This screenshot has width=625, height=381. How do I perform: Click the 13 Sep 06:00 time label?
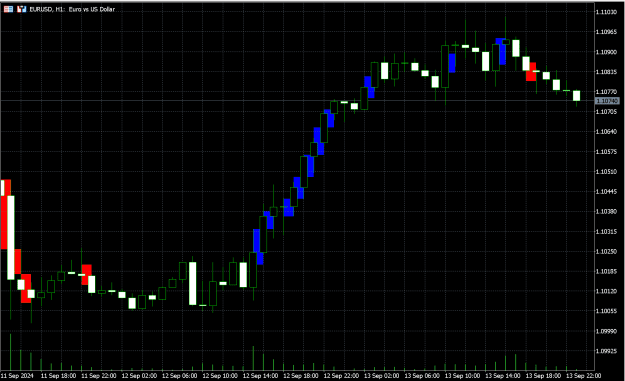tap(422, 375)
